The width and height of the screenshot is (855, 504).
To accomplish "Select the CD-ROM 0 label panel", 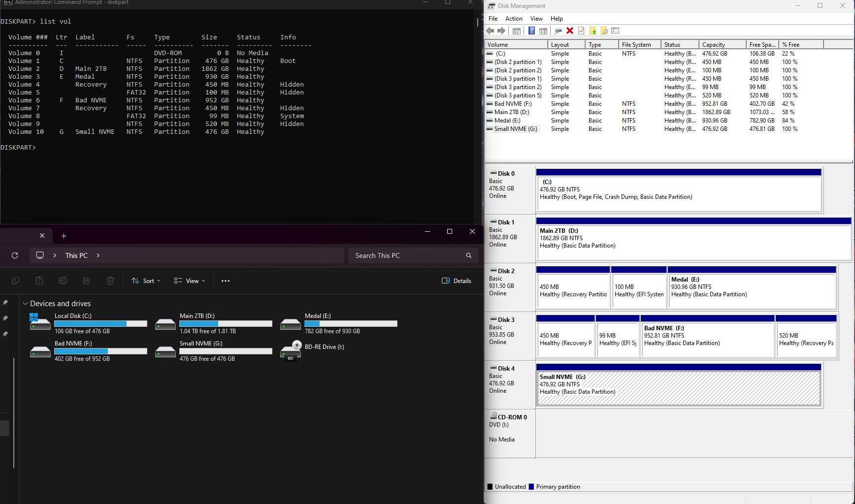I will click(x=510, y=433).
